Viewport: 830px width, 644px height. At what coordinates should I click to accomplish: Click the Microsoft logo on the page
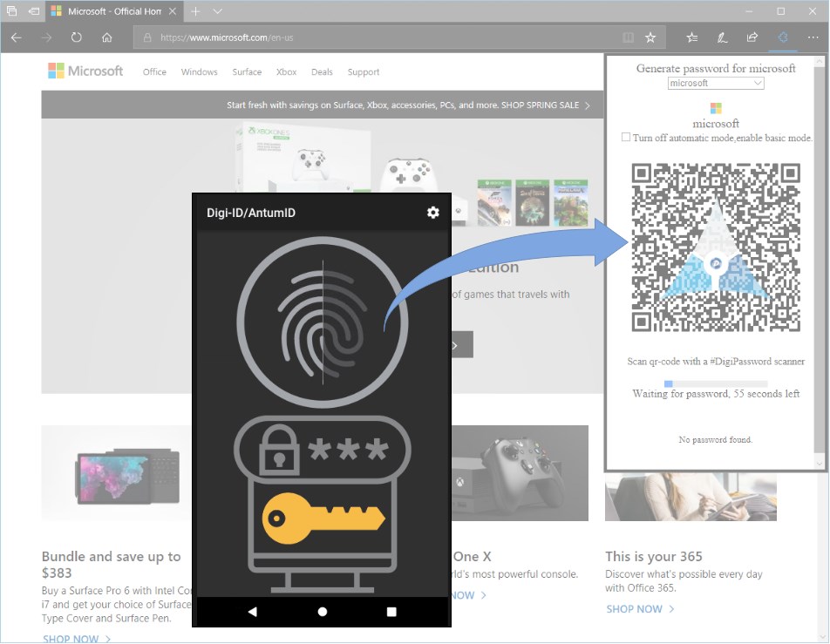click(85, 71)
